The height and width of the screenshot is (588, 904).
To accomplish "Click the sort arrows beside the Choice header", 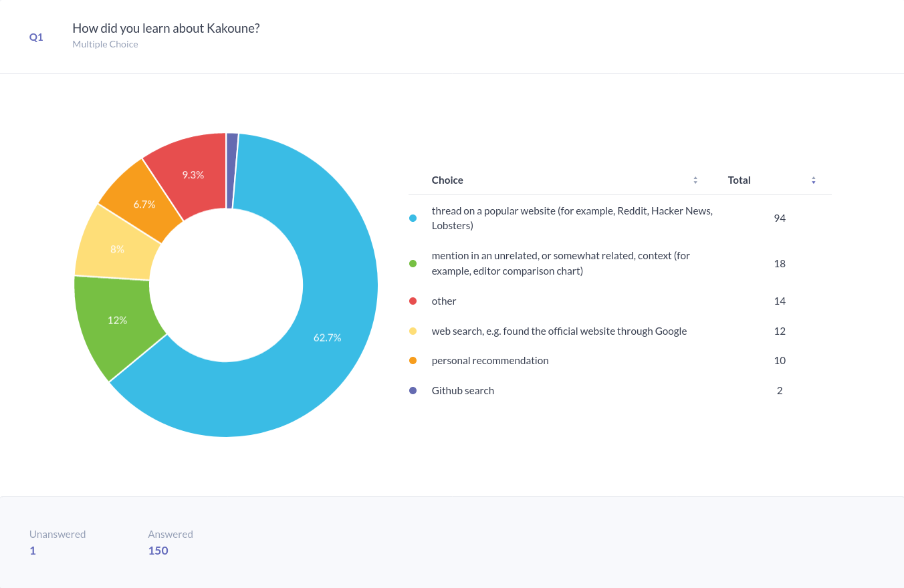I will [x=695, y=180].
